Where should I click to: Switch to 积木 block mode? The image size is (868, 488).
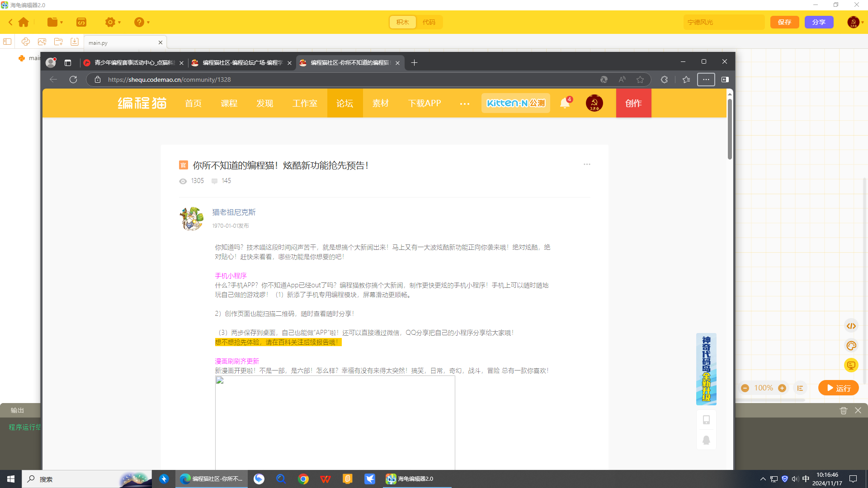[x=403, y=22]
